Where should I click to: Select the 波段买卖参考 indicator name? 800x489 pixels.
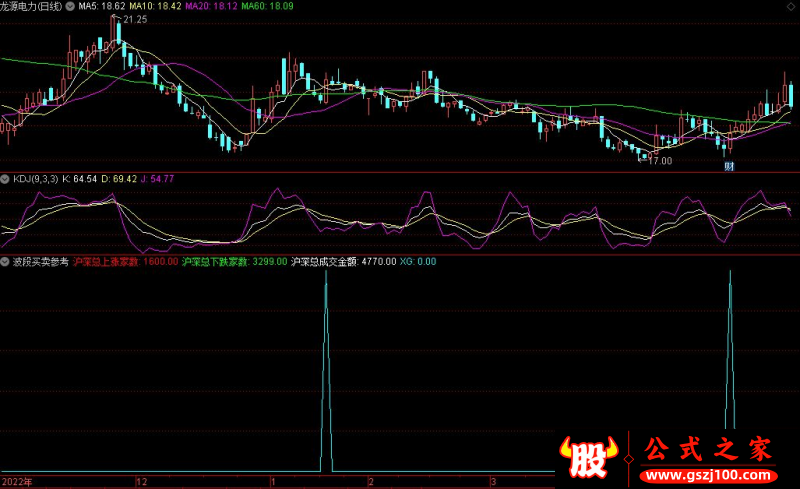click(41, 261)
